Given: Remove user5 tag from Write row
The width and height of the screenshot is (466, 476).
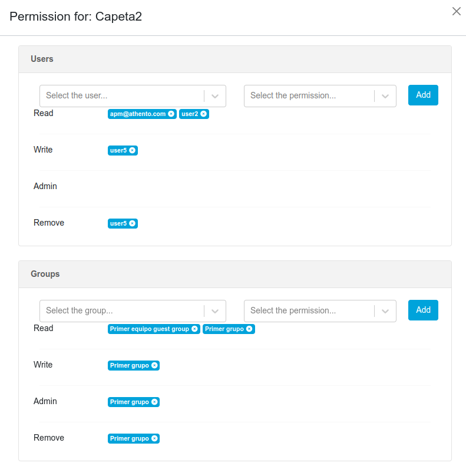Looking at the screenshot, I should (132, 151).
